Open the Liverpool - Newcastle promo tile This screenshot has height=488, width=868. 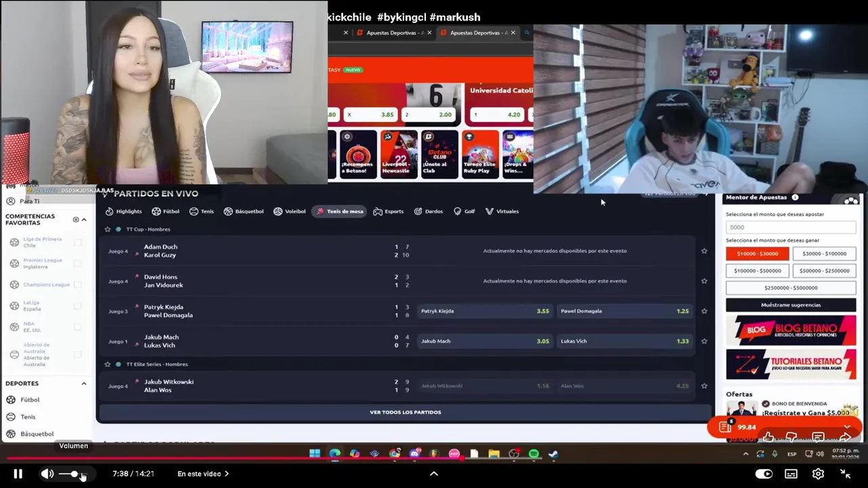[399, 154]
